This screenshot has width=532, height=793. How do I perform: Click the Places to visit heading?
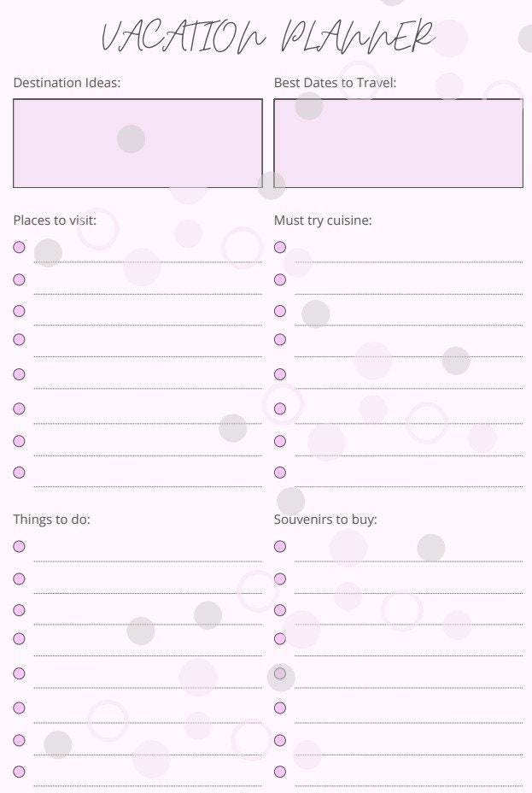(55, 220)
